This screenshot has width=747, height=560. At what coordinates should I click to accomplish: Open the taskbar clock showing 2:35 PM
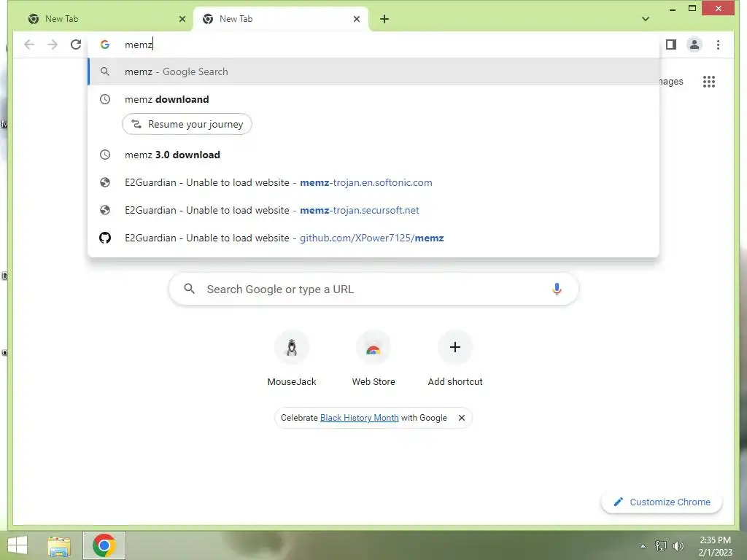[715, 546]
